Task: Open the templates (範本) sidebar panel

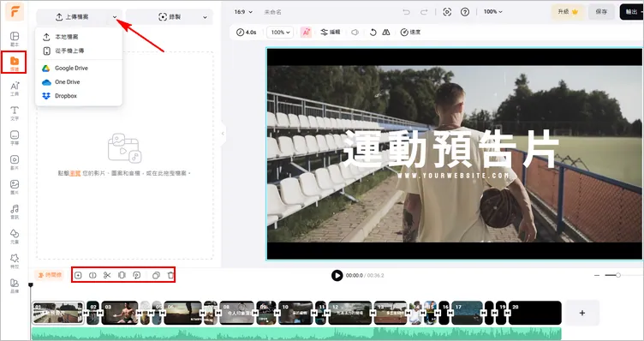Action: (15, 39)
